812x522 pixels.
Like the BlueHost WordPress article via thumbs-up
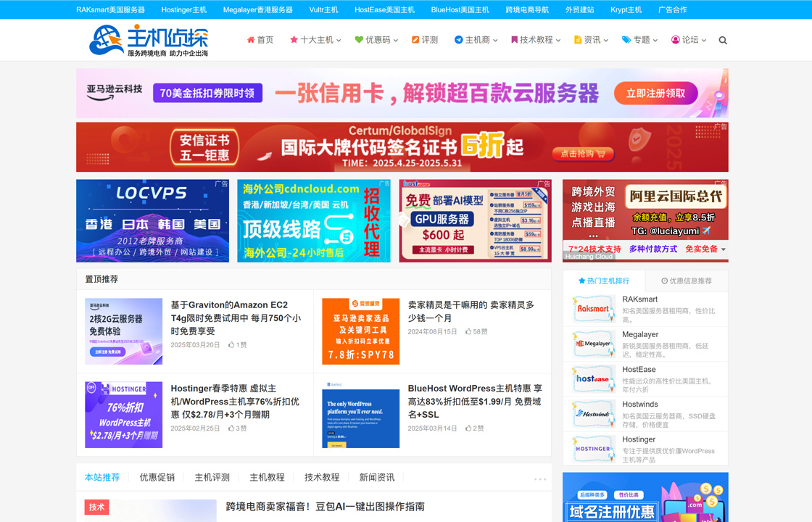tap(468, 428)
